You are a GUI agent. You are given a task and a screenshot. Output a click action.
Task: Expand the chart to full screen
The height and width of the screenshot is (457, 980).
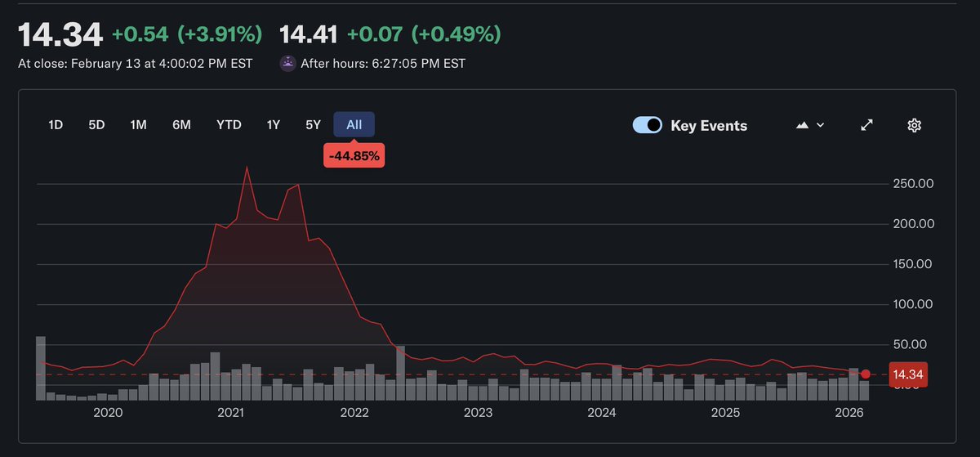(867, 125)
